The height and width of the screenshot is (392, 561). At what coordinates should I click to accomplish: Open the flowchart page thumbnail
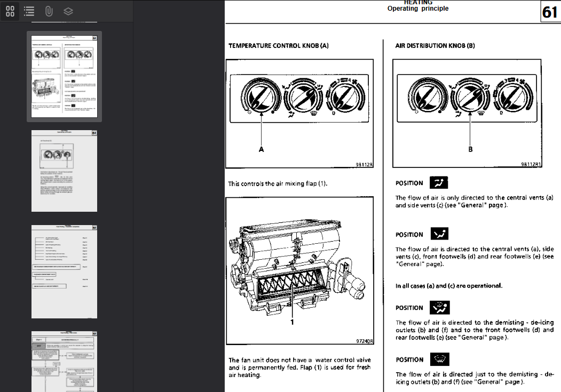coord(65,361)
